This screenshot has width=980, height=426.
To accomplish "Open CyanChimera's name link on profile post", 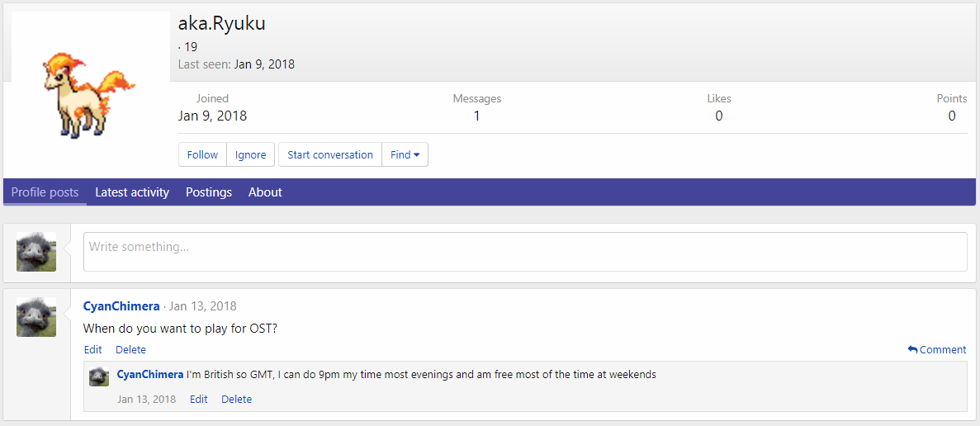I will pyautogui.click(x=121, y=306).
